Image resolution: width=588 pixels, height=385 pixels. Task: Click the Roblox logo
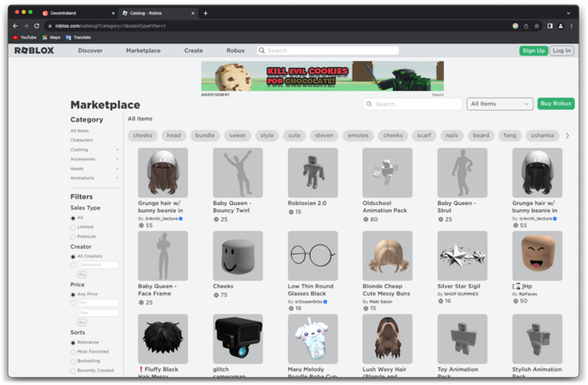[34, 51]
